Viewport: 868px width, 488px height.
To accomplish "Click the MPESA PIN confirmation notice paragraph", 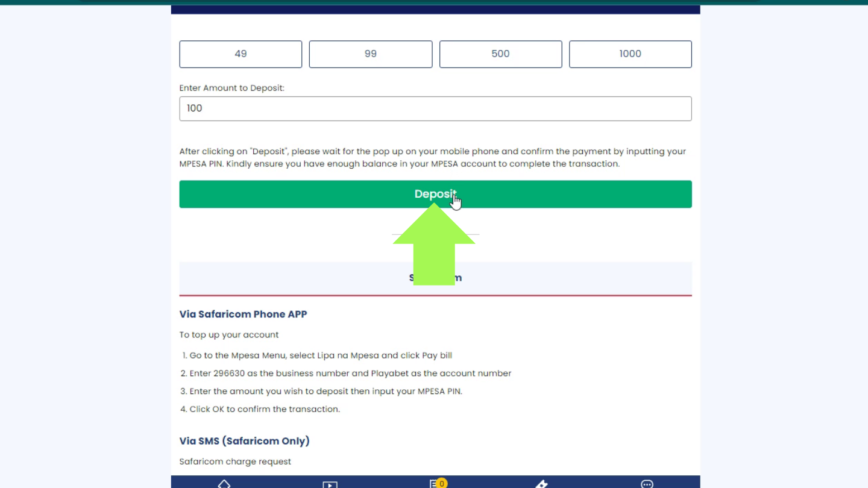I will click(x=432, y=158).
